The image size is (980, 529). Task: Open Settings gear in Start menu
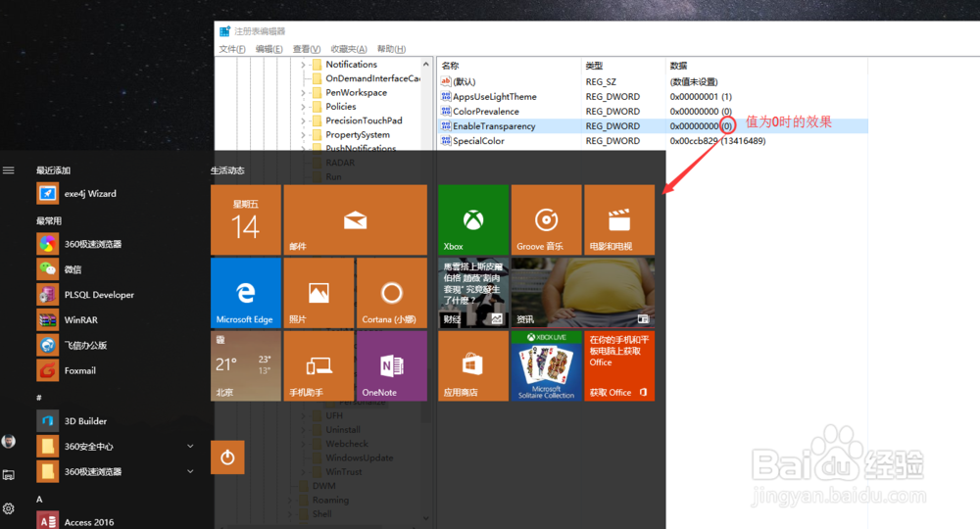click(9, 508)
